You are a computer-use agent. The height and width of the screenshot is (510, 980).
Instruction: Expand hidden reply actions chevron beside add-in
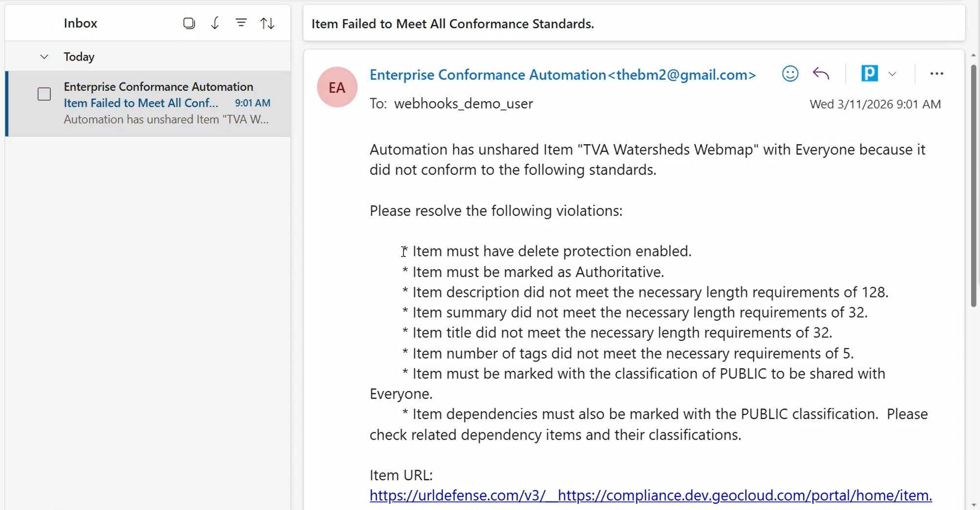coord(893,73)
